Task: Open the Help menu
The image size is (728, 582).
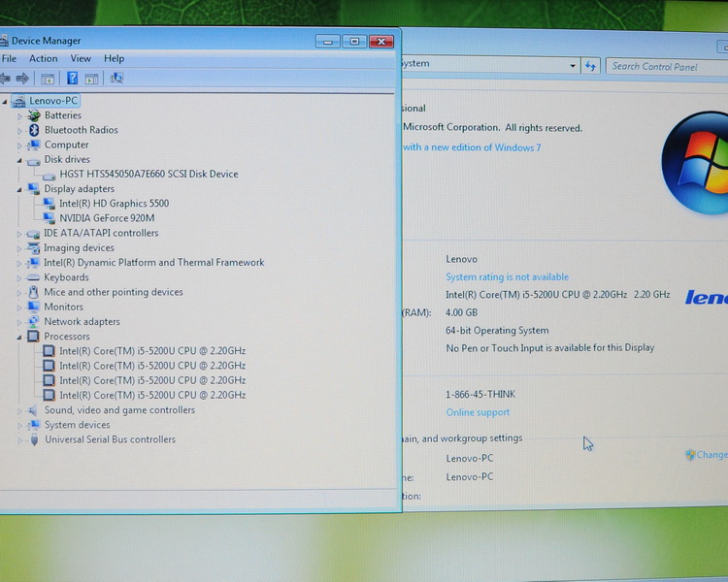Action: [114, 58]
